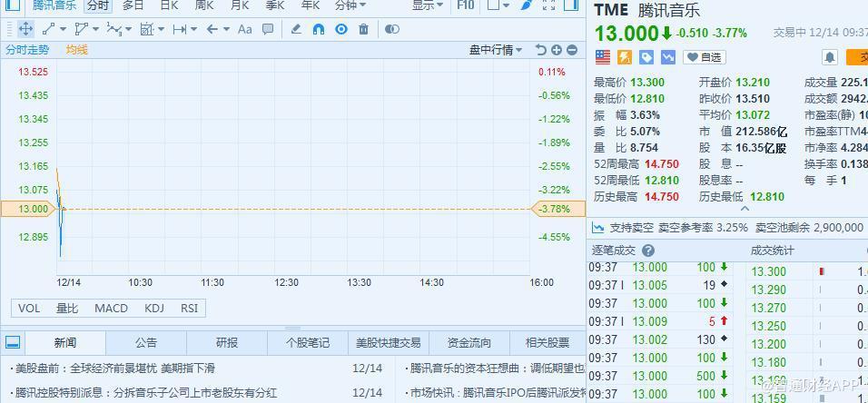Click the blue down-trend short-selling icon
The height and width of the screenshot is (403, 868).
coord(668,57)
